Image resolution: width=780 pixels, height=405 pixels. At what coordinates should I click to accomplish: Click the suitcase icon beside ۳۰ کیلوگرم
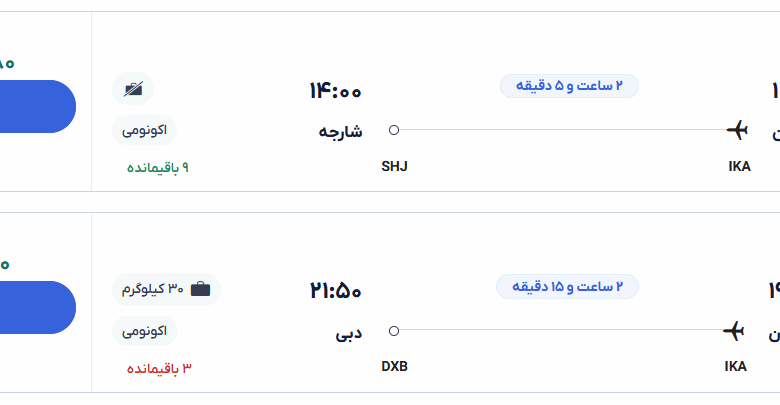(x=200, y=289)
